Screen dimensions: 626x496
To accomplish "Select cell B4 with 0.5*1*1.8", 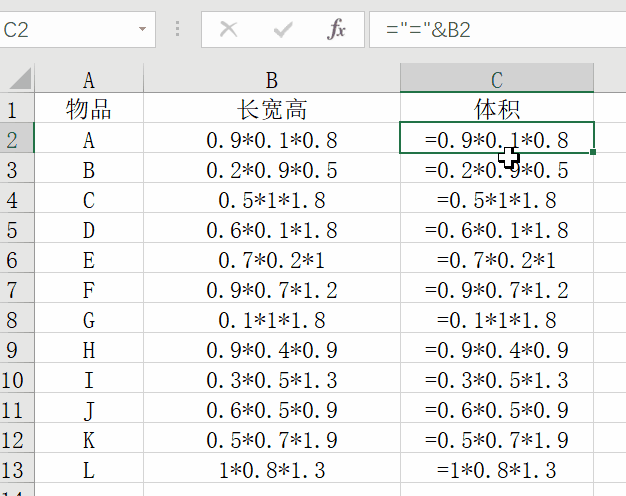I will point(271,198).
